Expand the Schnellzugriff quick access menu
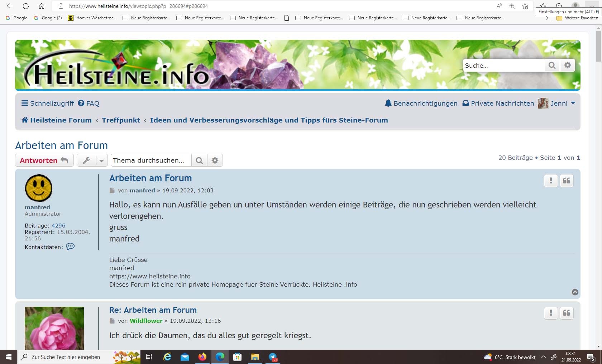 click(x=48, y=103)
